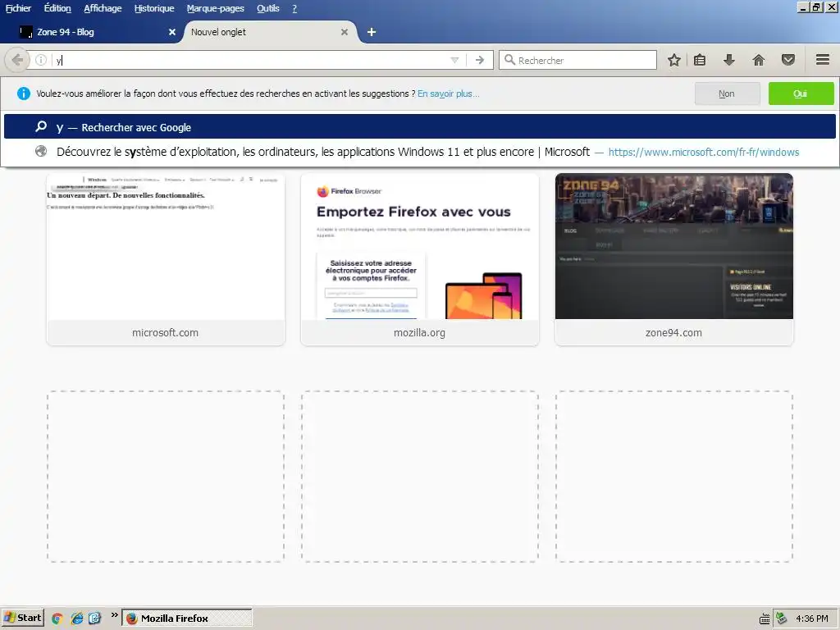The image size is (840, 630).
Task: Open the mozilla.org thumbnail tile
Action: coord(419,259)
